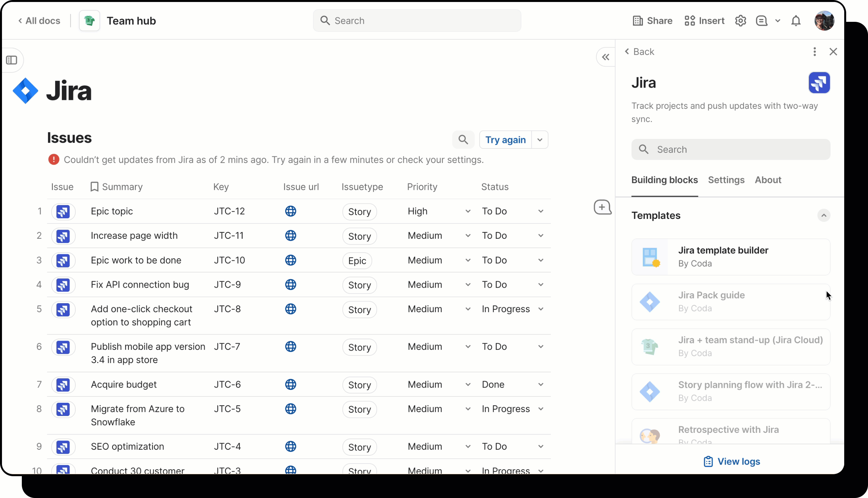Screen dimensions: 868x498
Task: Click the Jira pack search field
Action: pos(730,149)
